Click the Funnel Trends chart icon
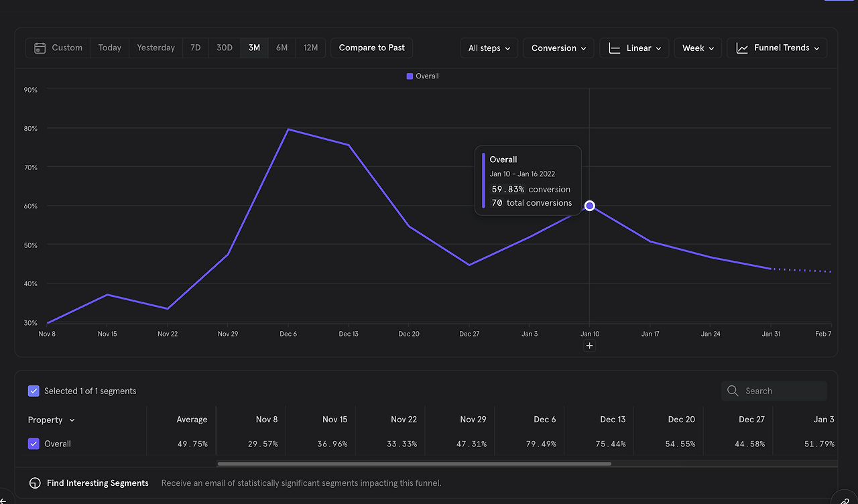The width and height of the screenshot is (858, 504). coord(742,48)
